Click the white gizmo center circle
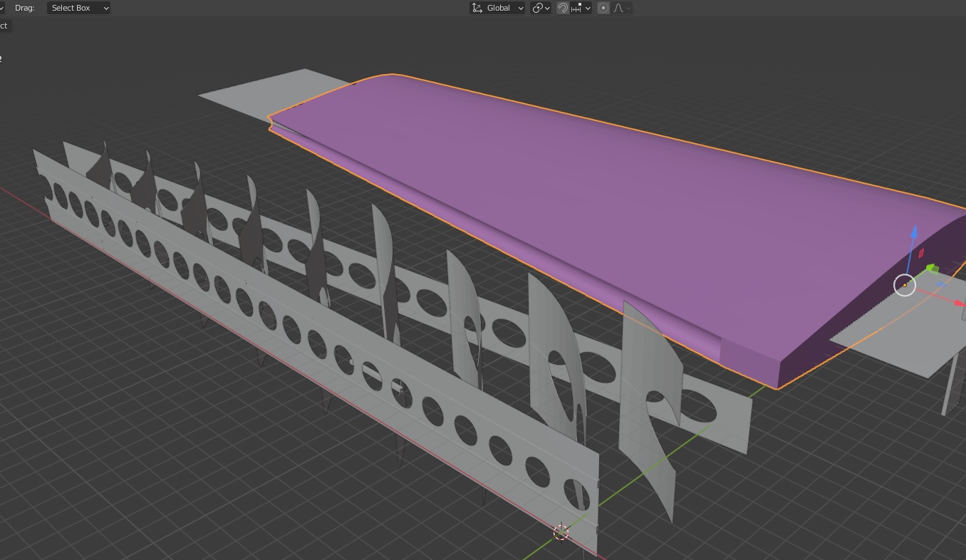The image size is (966, 560). pos(905,286)
